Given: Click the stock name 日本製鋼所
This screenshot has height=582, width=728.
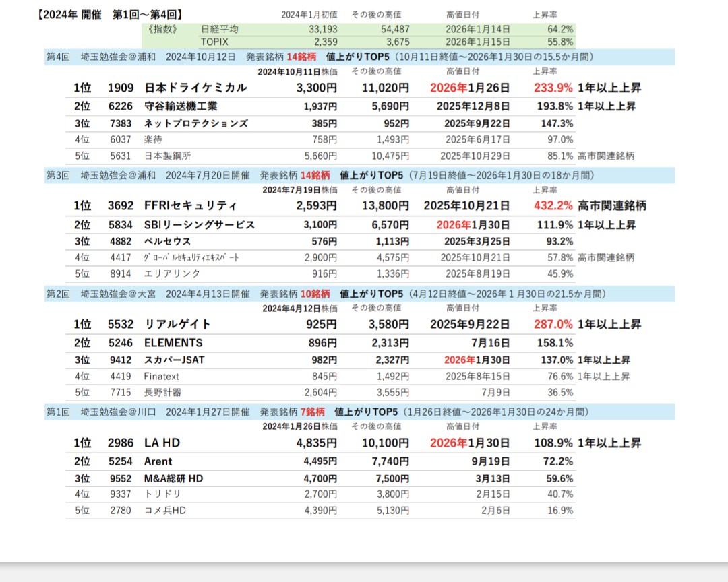Looking at the screenshot, I should (x=167, y=156).
